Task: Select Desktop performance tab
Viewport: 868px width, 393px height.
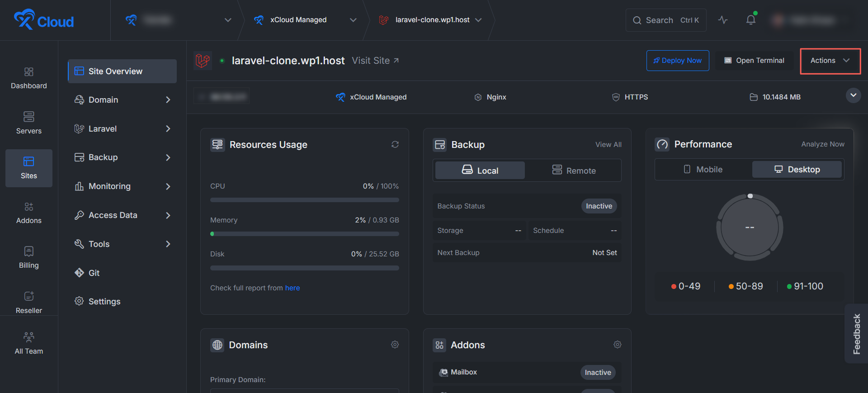Action: click(x=797, y=169)
